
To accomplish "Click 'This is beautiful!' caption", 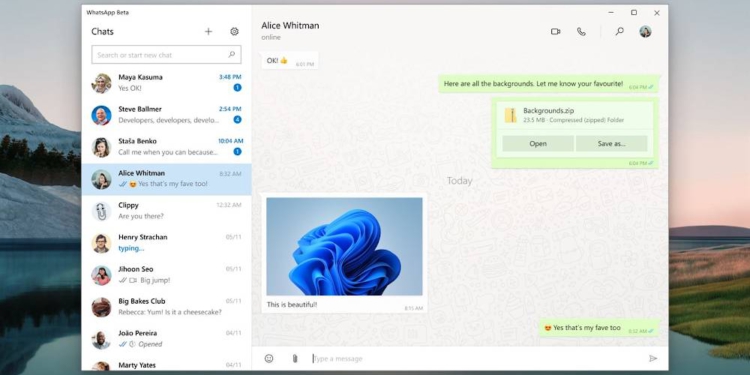I will tap(292, 304).
